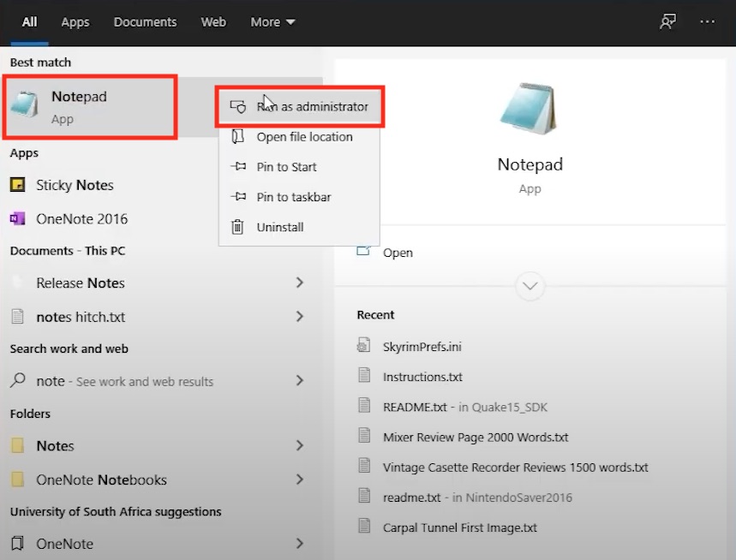This screenshot has width=736, height=560.
Task: Click the Sticky Notes app icon
Action: 17,185
